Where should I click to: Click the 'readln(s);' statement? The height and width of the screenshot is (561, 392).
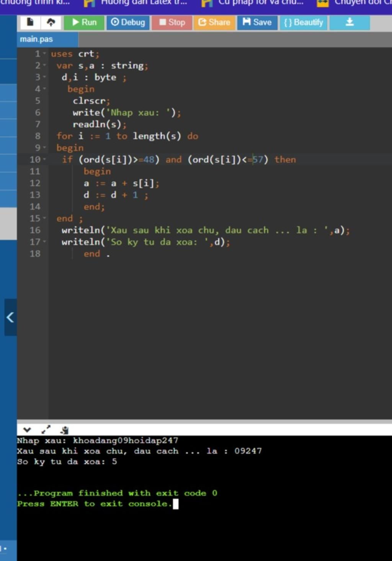[x=100, y=124]
